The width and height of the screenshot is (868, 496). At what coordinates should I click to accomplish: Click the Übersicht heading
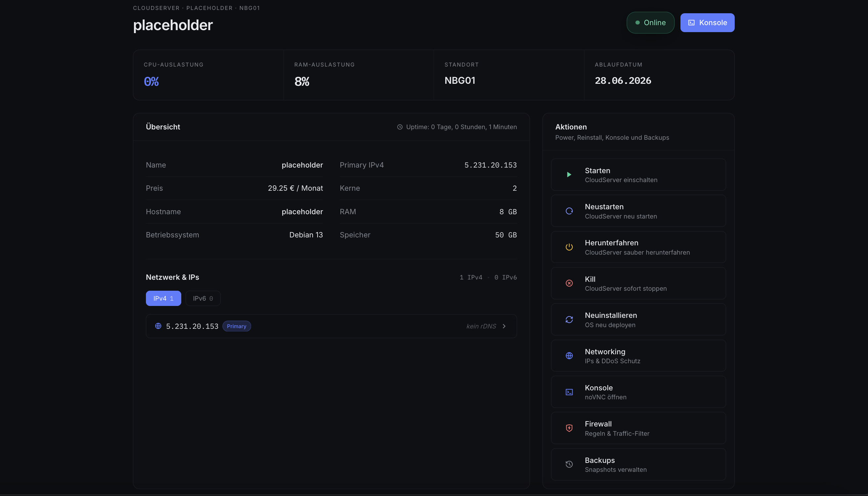point(163,127)
